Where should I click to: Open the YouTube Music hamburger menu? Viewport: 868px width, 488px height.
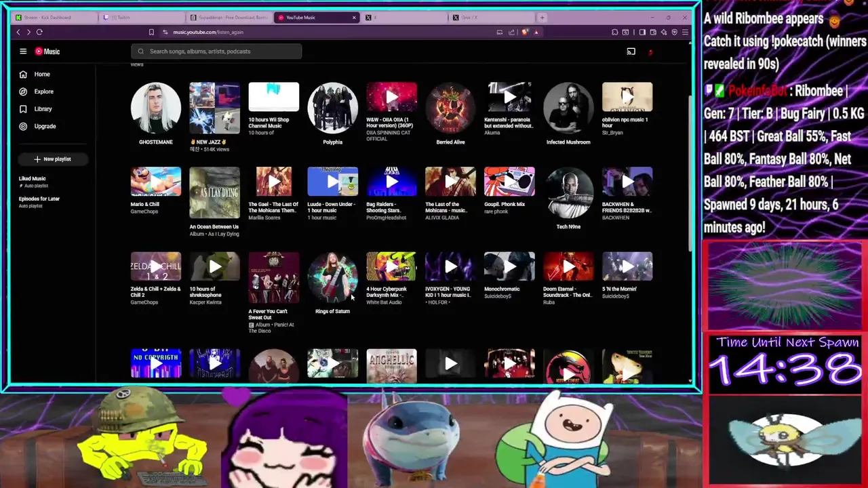[23, 52]
